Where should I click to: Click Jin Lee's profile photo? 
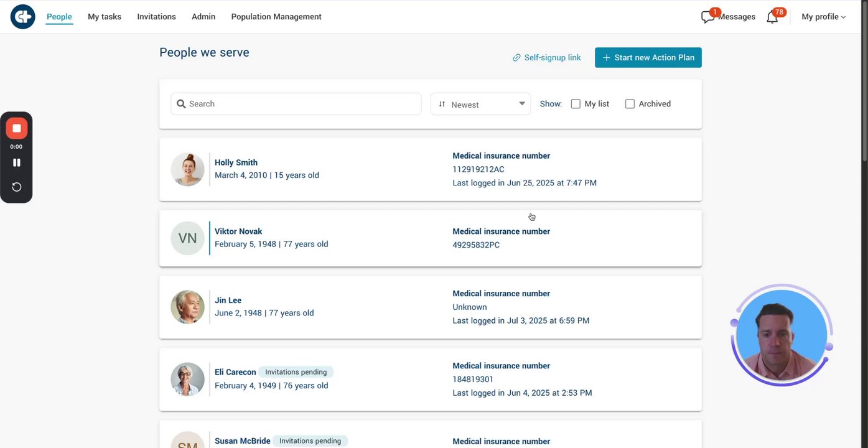[187, 307]
